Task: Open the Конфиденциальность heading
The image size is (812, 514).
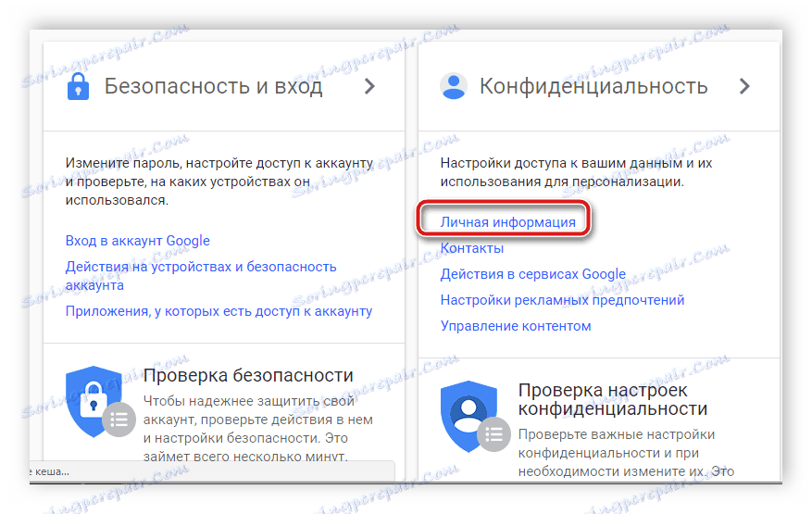Action: (593, 86)
